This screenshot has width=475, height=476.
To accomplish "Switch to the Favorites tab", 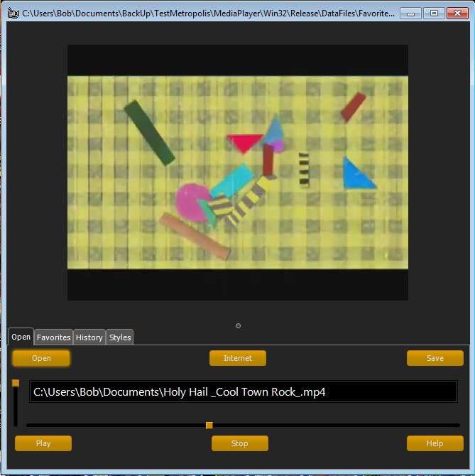I will point(54,337).
